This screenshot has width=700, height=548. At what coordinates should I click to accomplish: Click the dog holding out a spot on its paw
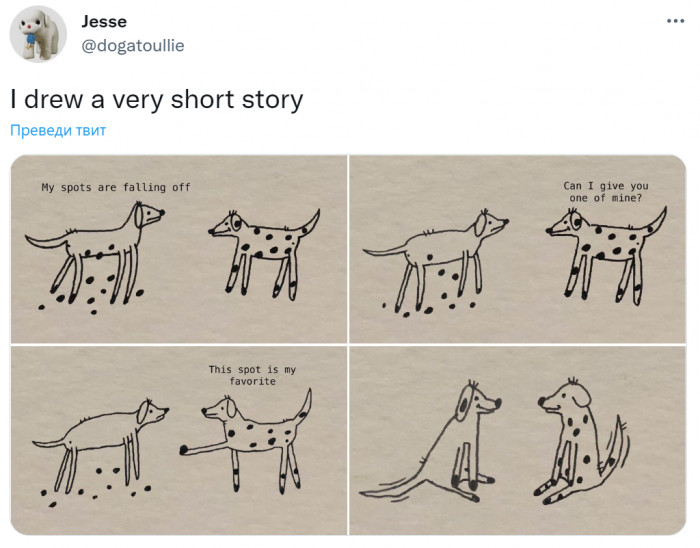[246, 441]
